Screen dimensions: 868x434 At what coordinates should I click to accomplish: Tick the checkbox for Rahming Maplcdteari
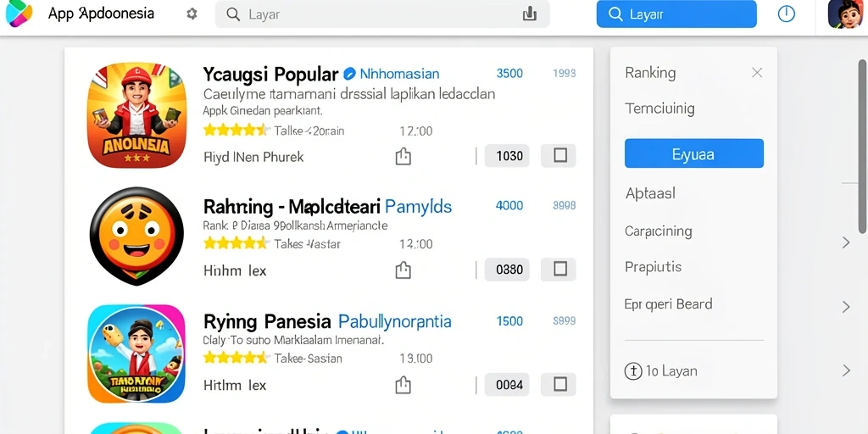coord(559,269)
